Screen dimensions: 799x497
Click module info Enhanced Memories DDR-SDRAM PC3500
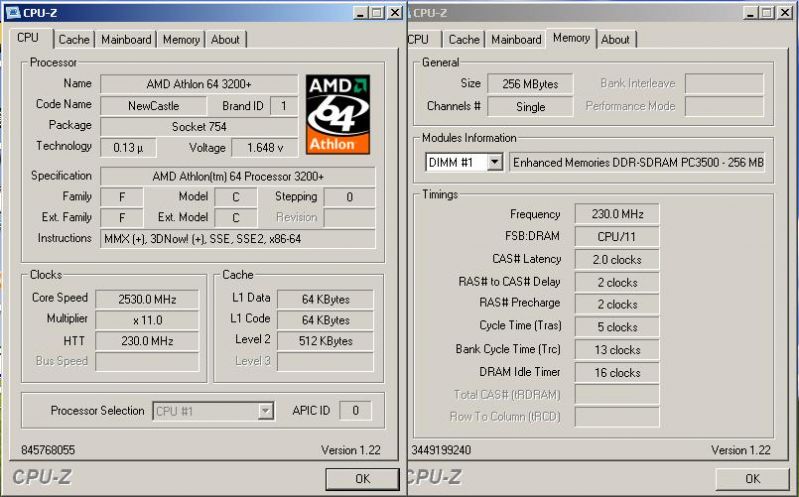click(x=637, y=163)
